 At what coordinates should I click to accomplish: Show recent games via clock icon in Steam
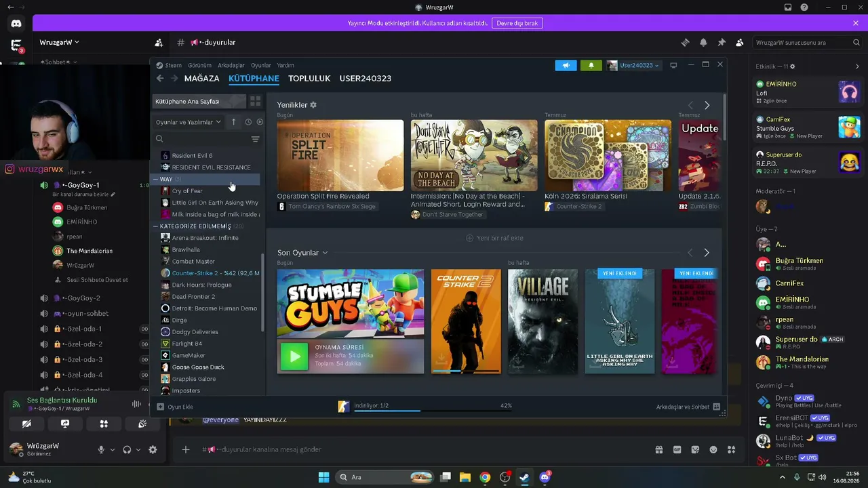248,122
